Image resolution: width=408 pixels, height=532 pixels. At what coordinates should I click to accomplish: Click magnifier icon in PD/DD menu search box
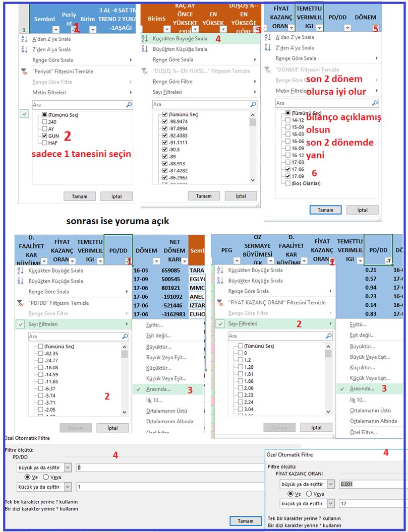[125, 336]
